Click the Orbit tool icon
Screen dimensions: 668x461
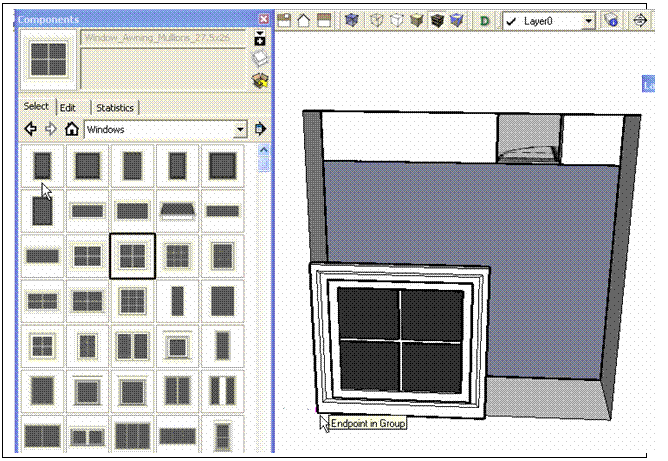click(x=642, y=20)
